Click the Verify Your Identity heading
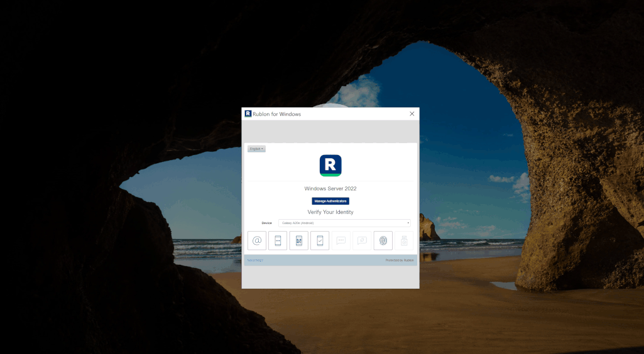The height and width of the screenshot is (354, 644). [x=330, y=212]
